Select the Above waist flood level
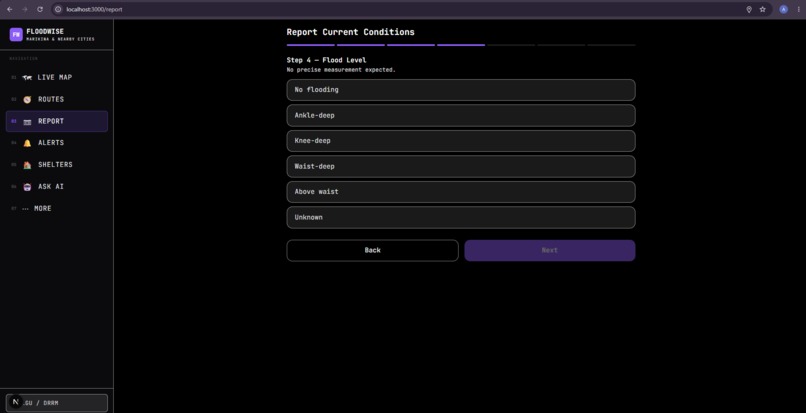 (461, 192)
